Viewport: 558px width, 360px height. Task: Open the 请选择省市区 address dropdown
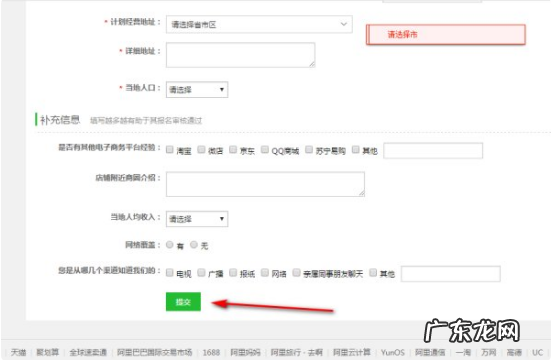(259, 24)
